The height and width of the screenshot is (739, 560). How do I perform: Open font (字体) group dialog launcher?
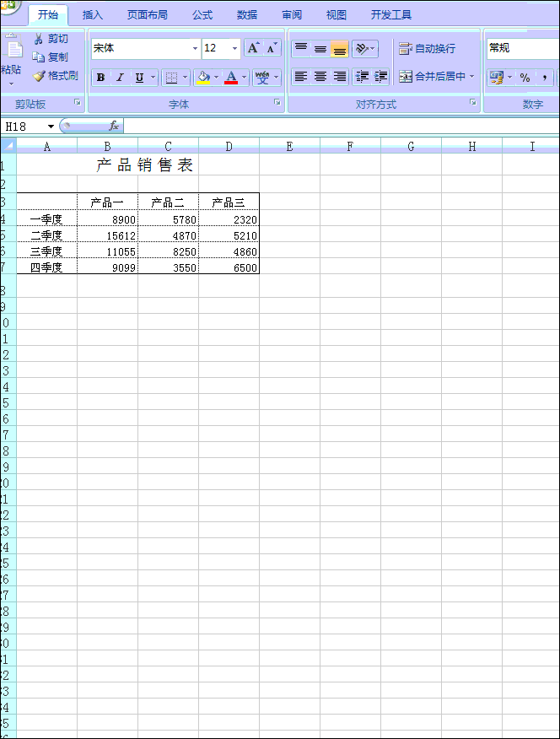277,102
